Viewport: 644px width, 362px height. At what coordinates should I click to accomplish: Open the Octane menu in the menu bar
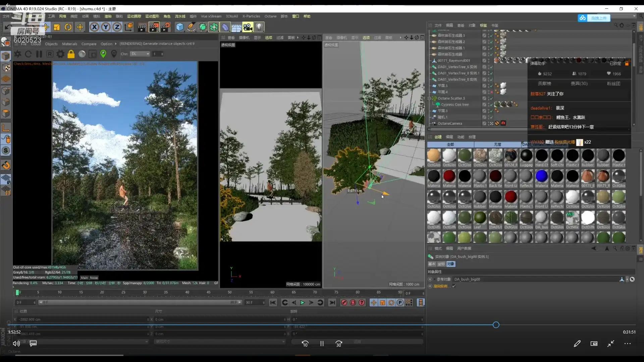coord(270,16)
